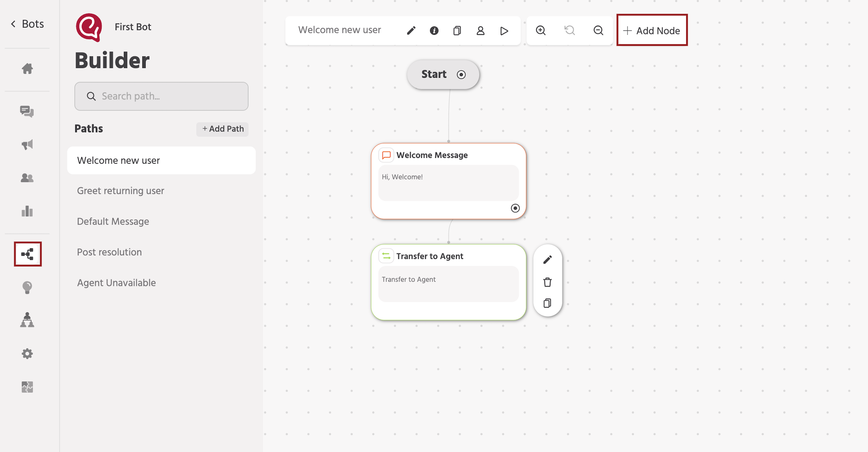Screen dimensions: 868x452
Task: Select the Bot Builder flowchart icon
Action: pos(28,254)
